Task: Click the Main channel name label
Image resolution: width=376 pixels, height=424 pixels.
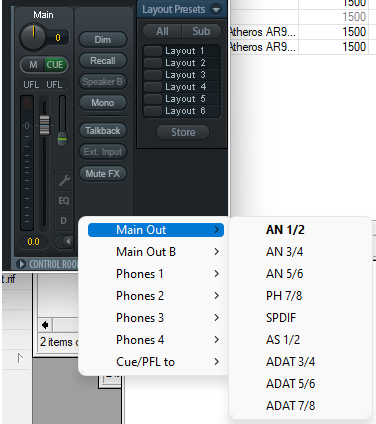Action: pos(43,15)
